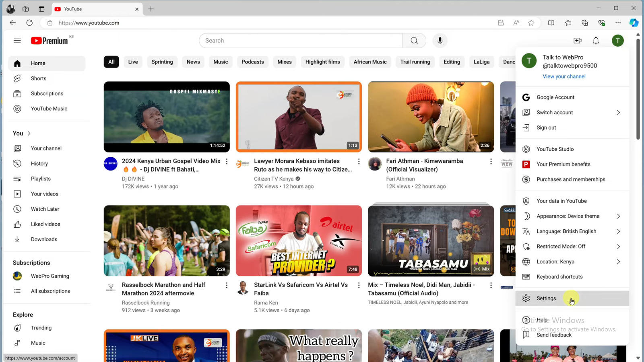The image size is (644, 362).
Task: Start voice search with the microphone icon
Action: (440, 41)
